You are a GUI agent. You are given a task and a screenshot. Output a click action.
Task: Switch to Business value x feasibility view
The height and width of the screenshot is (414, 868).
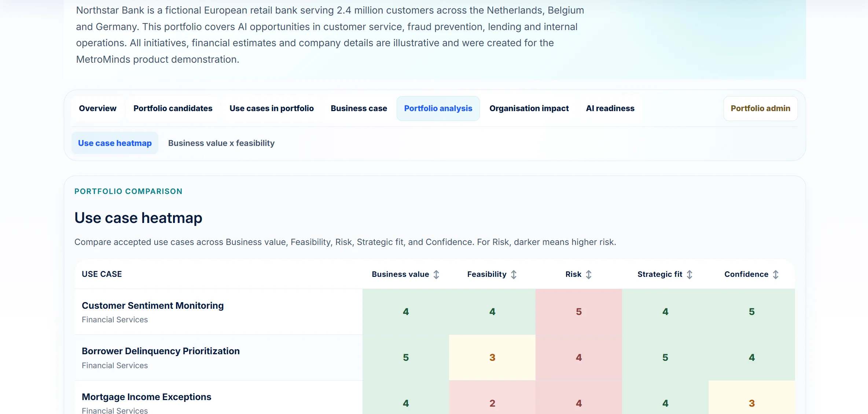point(221,143)
